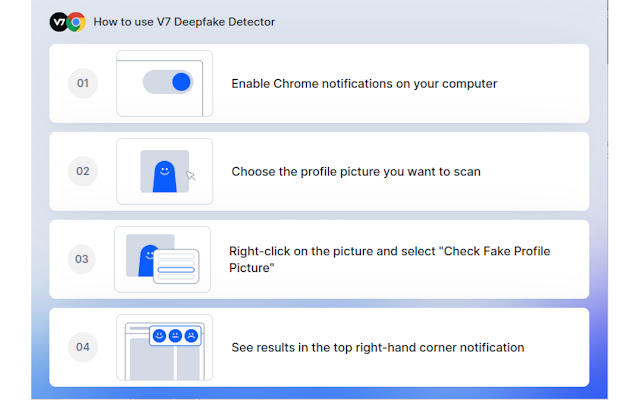The height and width of the screenshot is (400, 640).
Task: Click the step 04 number badge
Action: [82, 347]
